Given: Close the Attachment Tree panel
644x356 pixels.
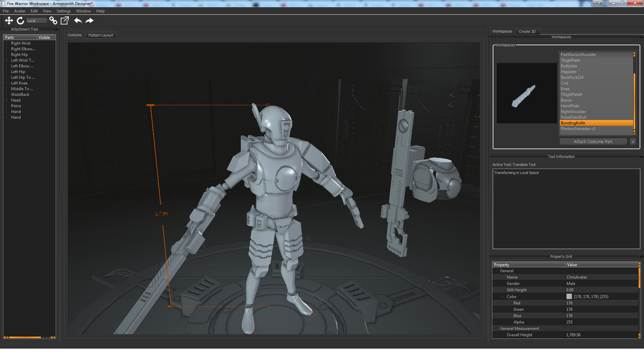Looking at the screenshot, I should 56,29.
